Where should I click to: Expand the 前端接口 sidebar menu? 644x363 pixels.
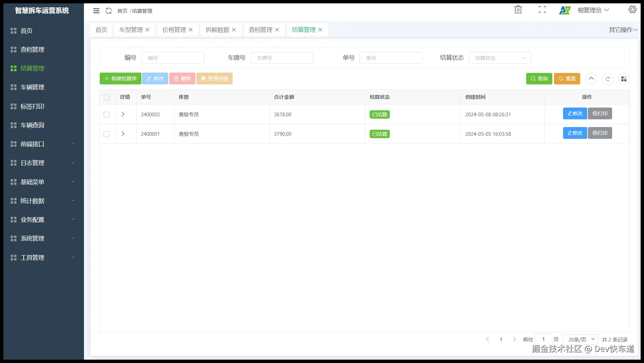click(44, 144)
